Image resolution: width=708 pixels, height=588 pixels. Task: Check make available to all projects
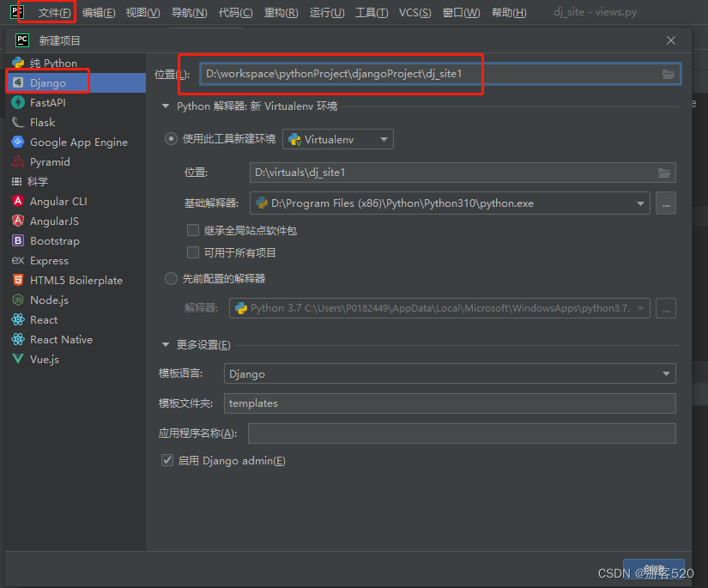pyautogui.click(x=193, y=252)
